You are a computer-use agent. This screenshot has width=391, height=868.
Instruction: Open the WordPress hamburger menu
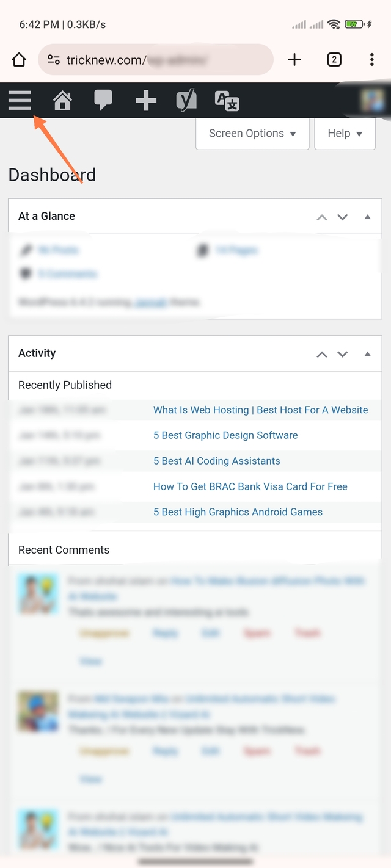click(20, 99)
